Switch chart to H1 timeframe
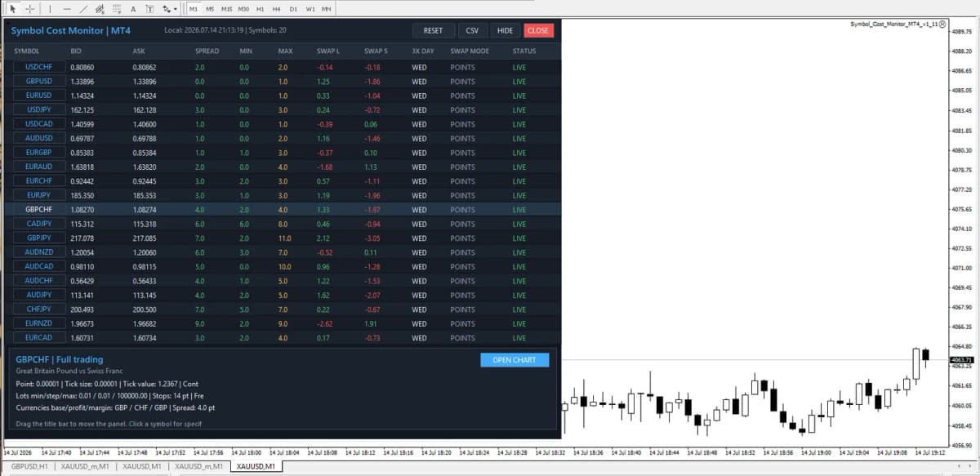Image resolution: width=980 pixels, height=476 pixels. [260, 8]
